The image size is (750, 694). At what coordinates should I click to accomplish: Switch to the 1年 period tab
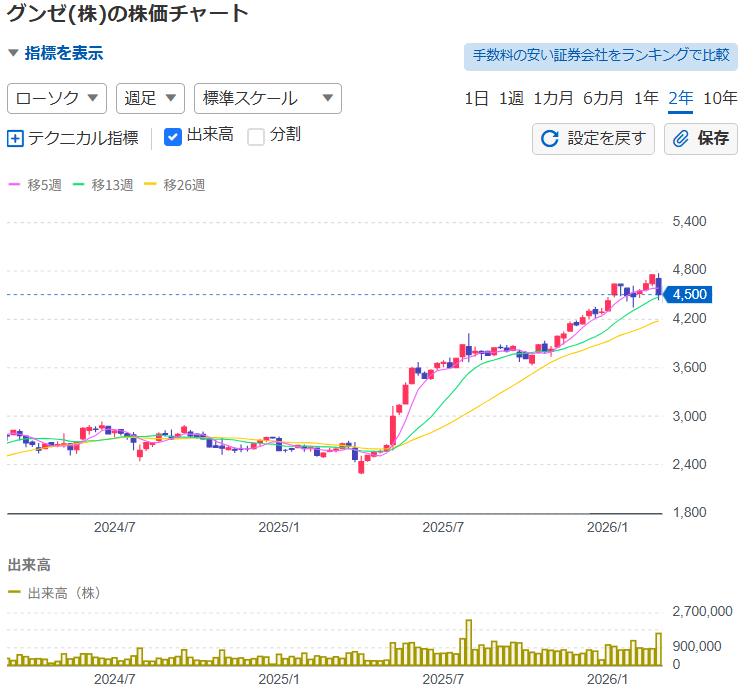pos(646,98)
